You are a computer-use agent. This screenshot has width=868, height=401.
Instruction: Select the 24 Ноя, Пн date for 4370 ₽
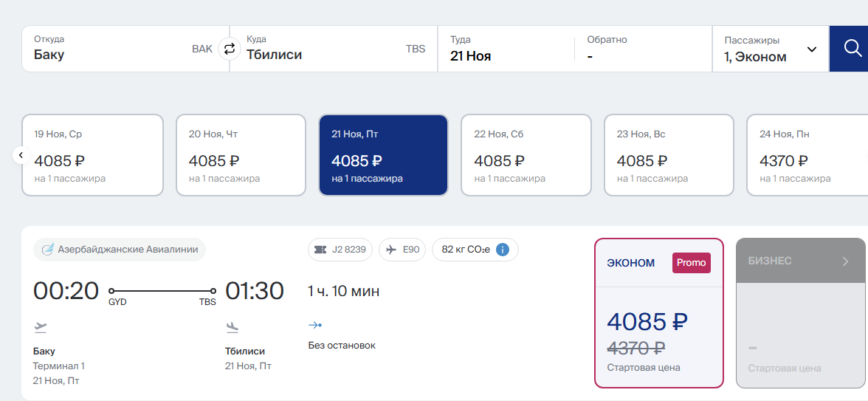[x=807, y=155]
